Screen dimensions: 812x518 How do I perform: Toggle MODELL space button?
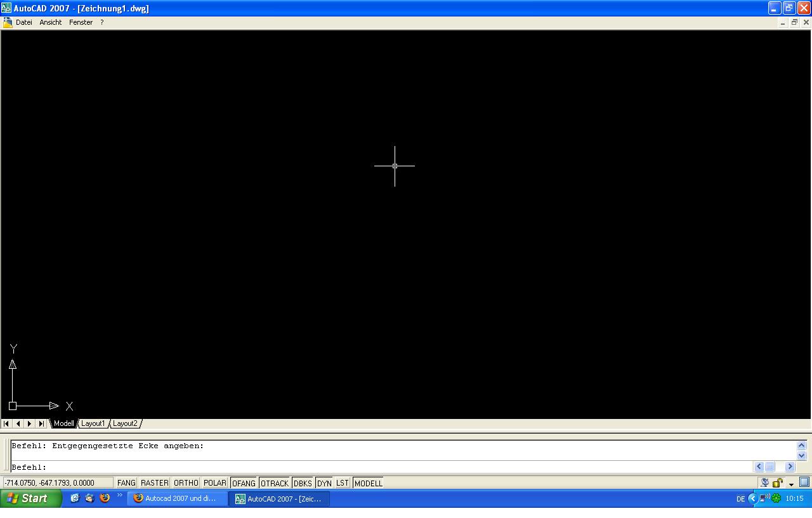(x=368, y=483)
